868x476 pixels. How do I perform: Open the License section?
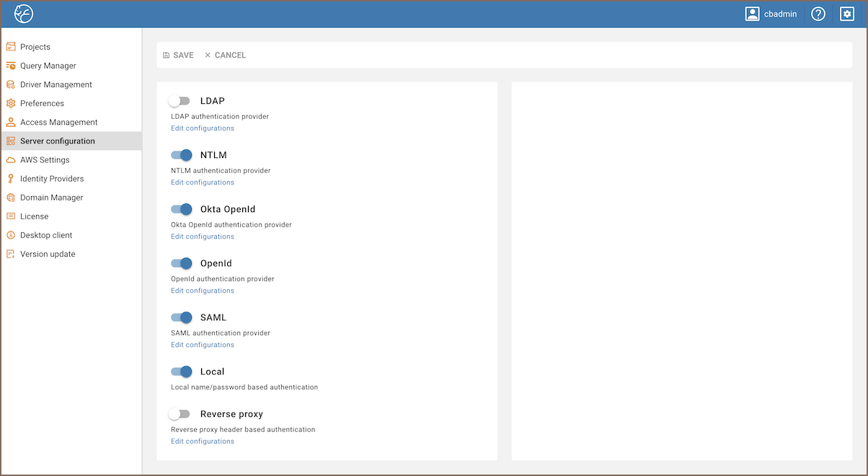tap(34, 216)
